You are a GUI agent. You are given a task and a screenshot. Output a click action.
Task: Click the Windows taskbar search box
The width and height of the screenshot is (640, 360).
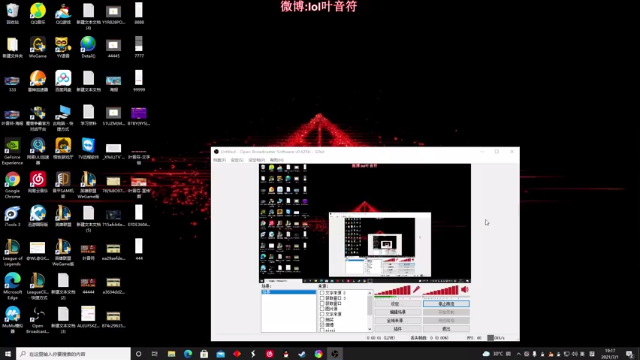point(73,354)
